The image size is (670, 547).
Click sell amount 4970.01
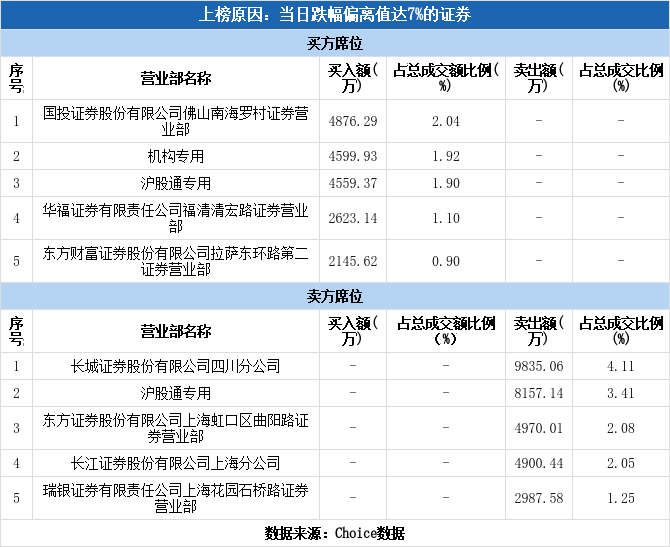point(539,428)
